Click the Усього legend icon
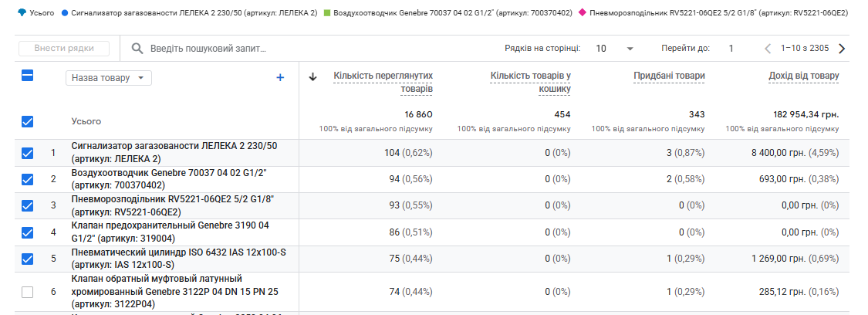 21,12
